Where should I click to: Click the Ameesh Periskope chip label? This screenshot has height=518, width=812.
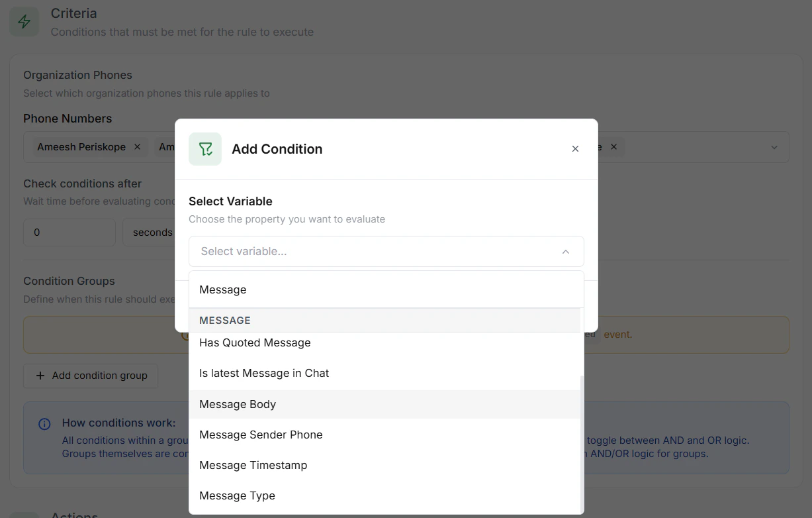point(81,147)
